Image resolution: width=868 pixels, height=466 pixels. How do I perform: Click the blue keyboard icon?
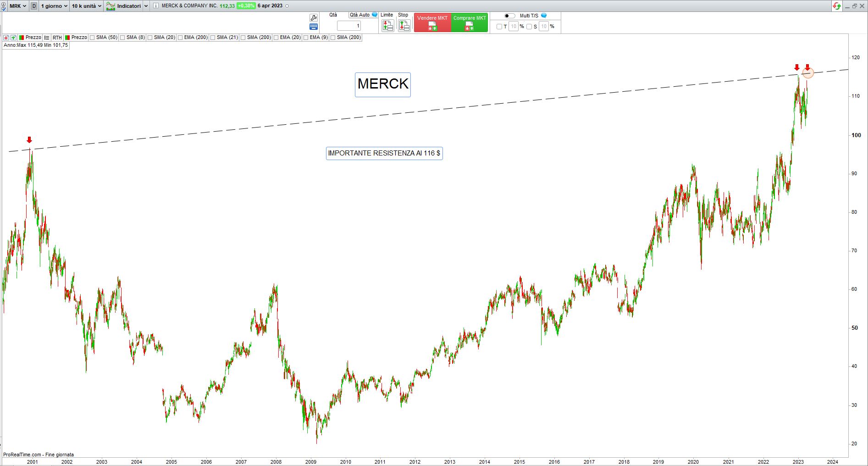(314, 27)
